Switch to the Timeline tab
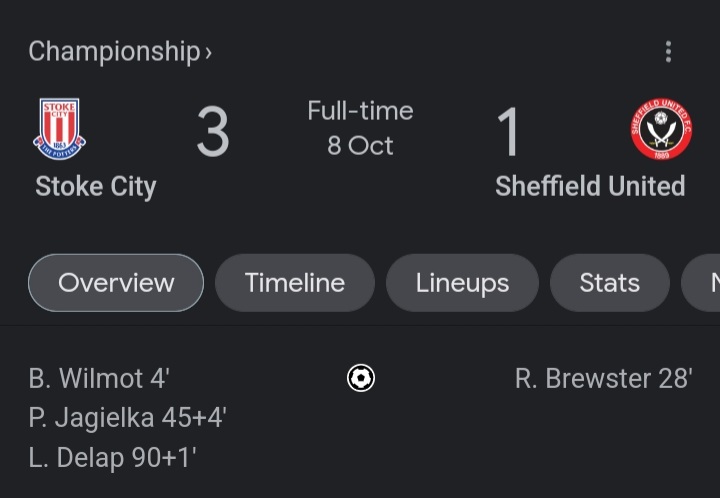The image size is (720, 498). click(x=295, y=283)
